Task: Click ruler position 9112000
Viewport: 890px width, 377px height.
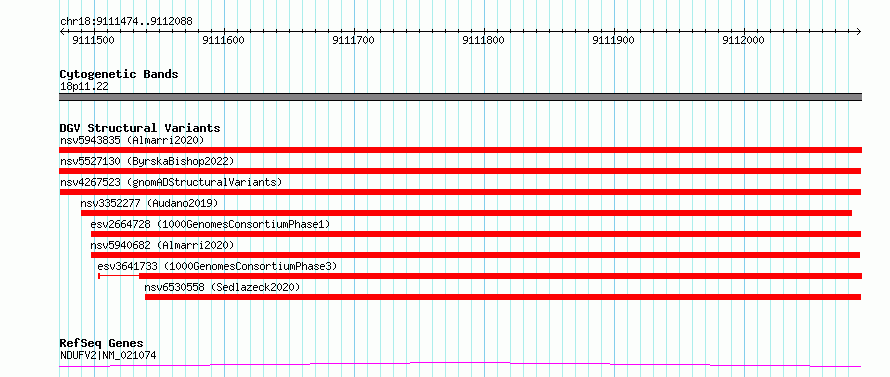Action: [x=744, y=40]
